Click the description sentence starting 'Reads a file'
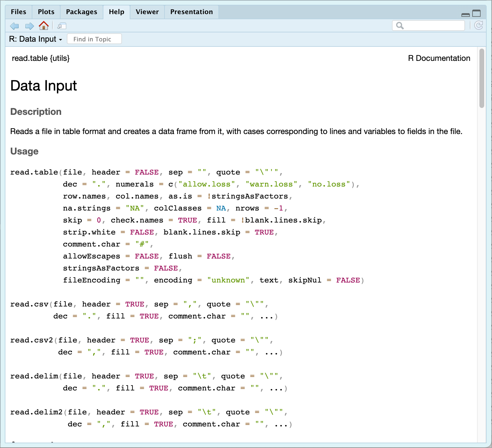The width and height of the screenshot is (492, 448). tap(236, 131)
